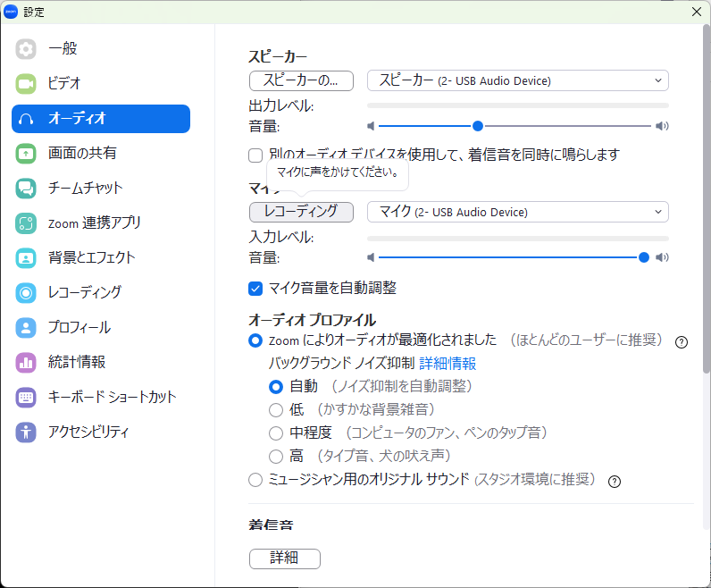Select 中程度 noise suppression option
The width and height of the screenshot is (711, 588).
pos(276,433)
